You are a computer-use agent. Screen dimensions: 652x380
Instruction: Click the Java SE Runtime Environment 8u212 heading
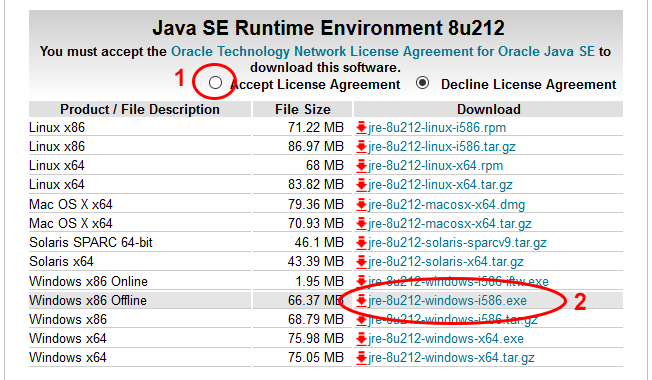328,28
